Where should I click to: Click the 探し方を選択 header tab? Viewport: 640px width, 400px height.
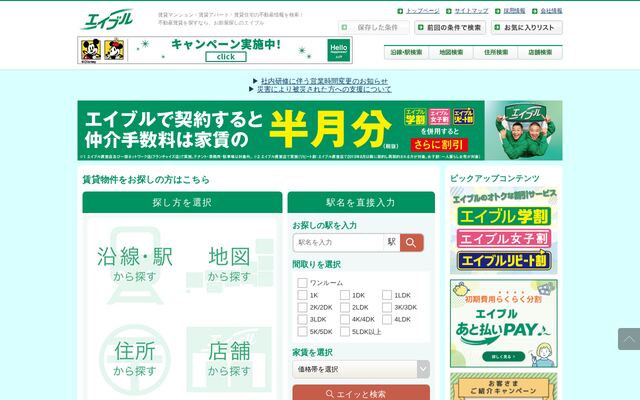click(x=182, y=202)
